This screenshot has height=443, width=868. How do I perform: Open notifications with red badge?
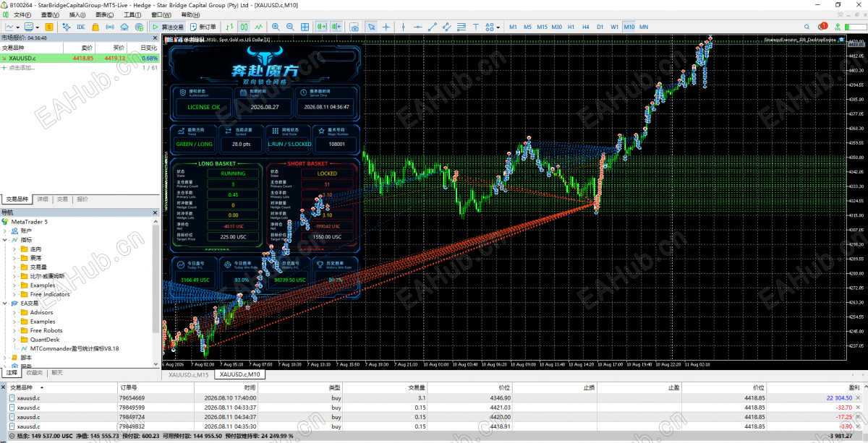(x=822, y=26)
